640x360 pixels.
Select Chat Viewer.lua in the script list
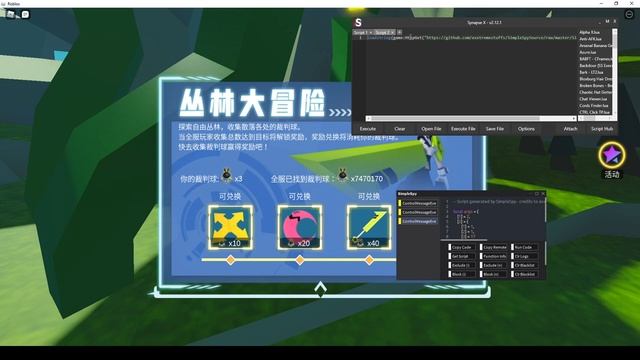click(593, 99)
